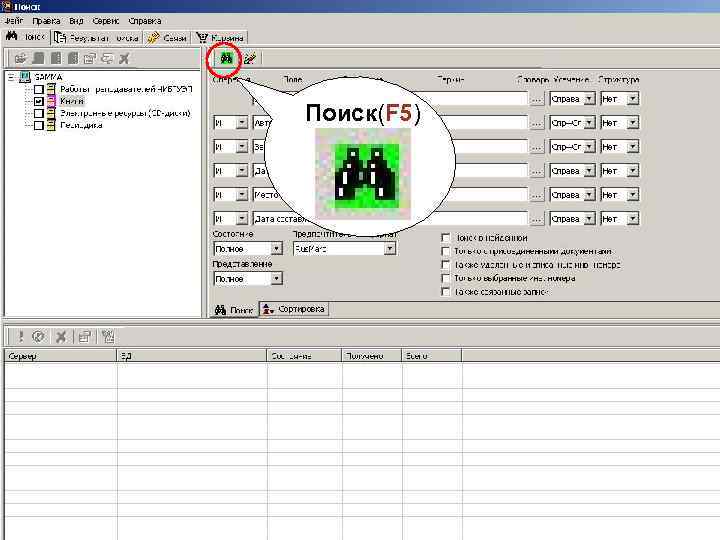The image size is (720, 540).
Task: Open the Вид menu
Action: (x=76, y=21)
